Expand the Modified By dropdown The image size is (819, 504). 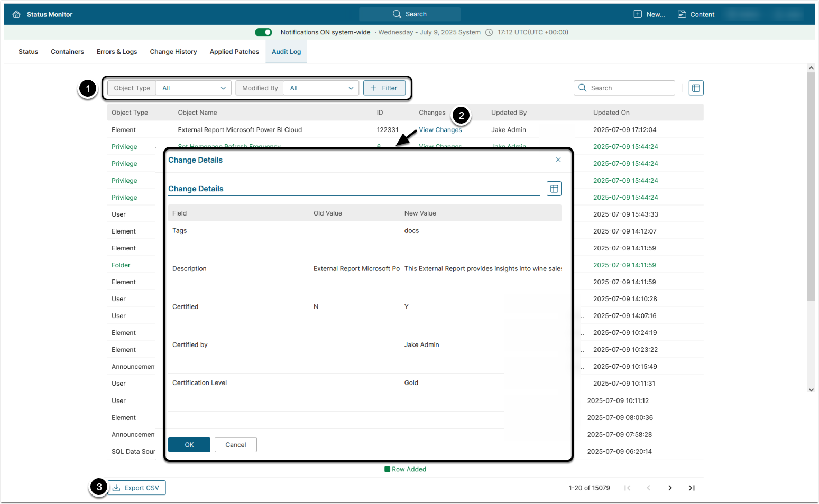tap(321, 88)
